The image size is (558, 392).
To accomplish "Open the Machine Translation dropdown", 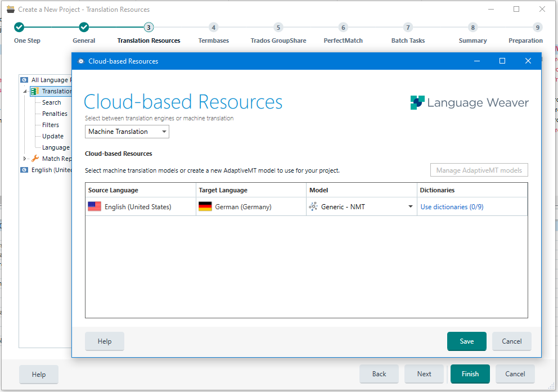I will 127,132.
